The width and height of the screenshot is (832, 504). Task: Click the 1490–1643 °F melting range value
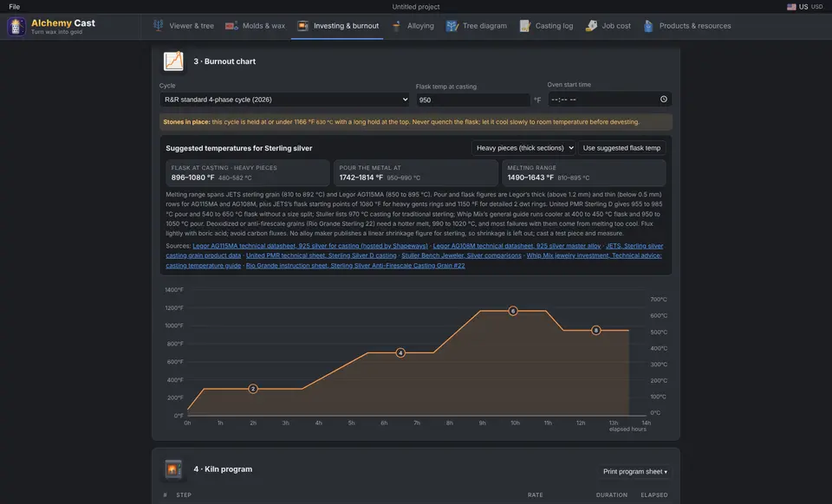pyautogui.click(x=530, y=178)
